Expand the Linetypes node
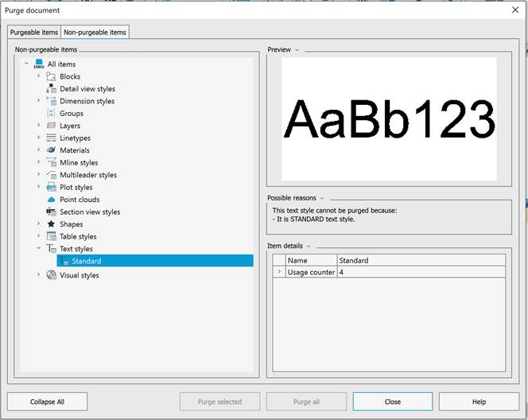The width and height of the screenshot is (528, 420). click(38, 137)
